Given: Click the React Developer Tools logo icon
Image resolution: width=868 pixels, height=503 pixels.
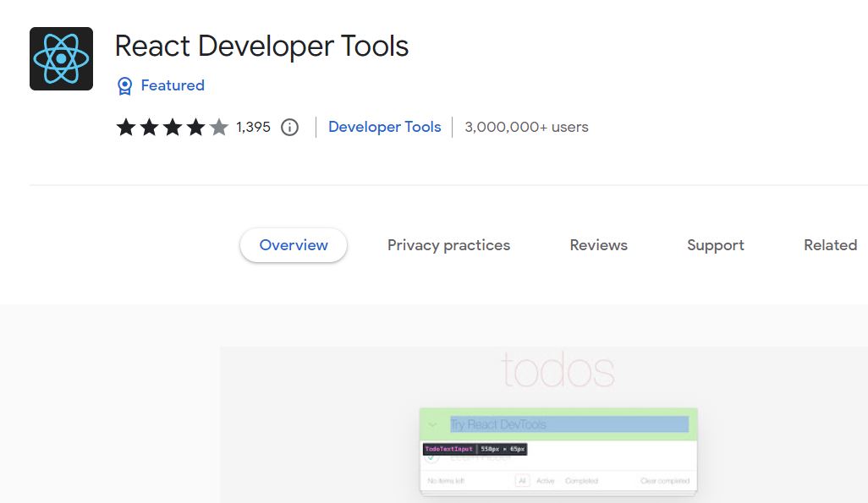Looking at the screenshot, I should (x=62, y=58).
